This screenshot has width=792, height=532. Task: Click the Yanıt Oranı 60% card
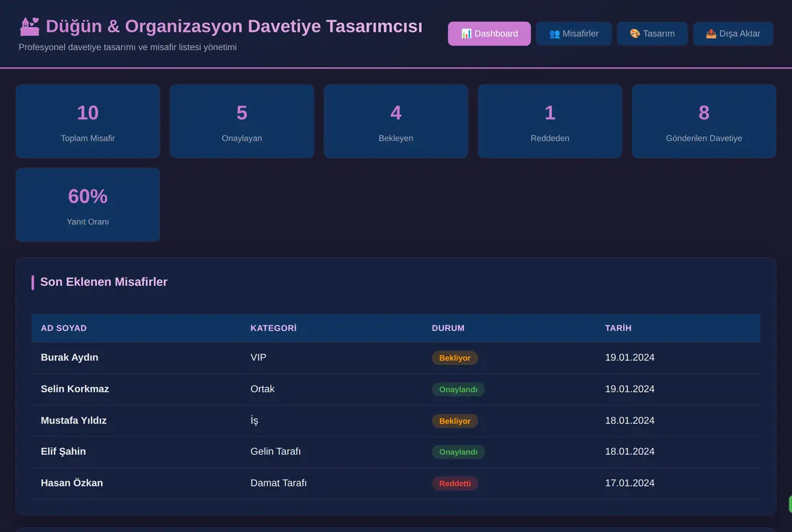tap(88, 205)
